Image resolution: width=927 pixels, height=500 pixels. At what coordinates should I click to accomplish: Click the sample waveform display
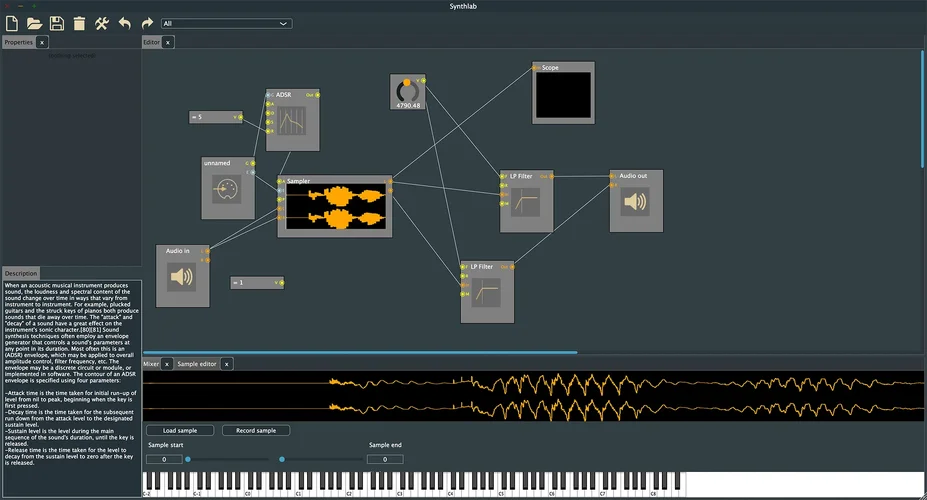coord(533,395)
